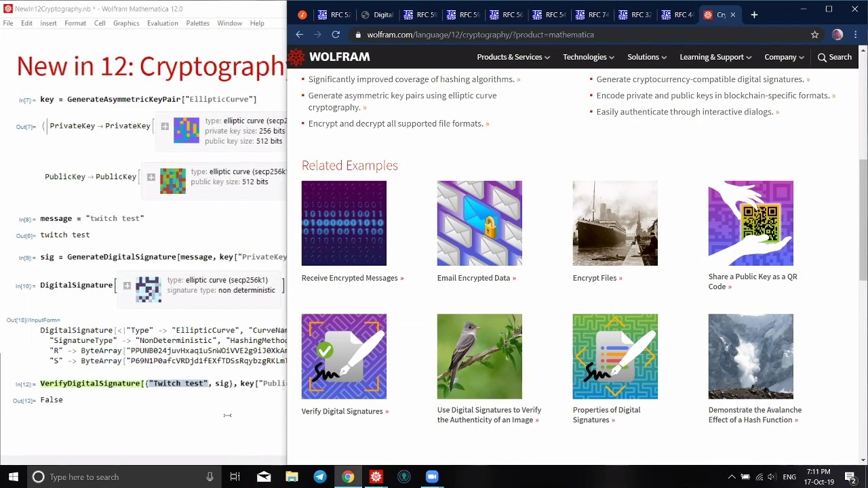Image resolution: width=868 pixels, height=488 pixels.
Task: Click the Chrome address bar URL
Action: 480,35
